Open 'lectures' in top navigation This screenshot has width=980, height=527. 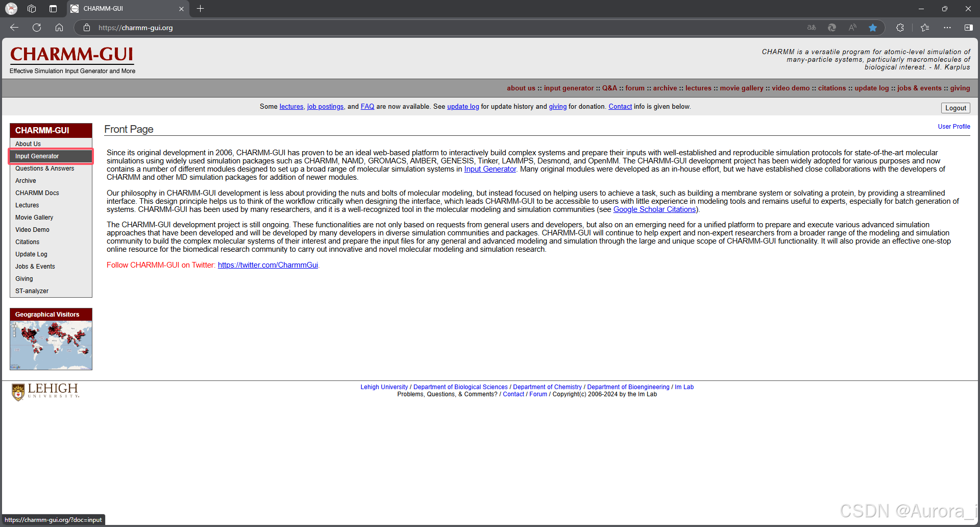pos(698,88)
